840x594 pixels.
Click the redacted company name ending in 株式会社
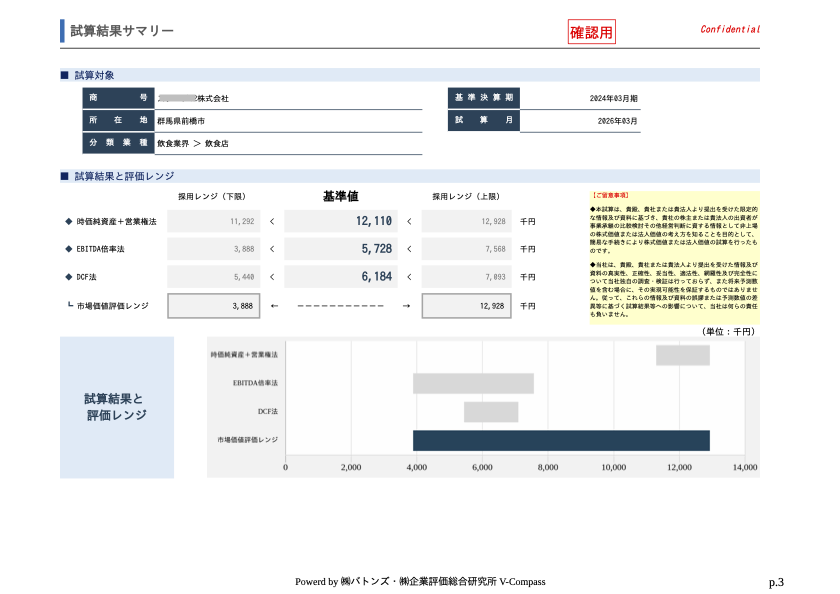(x=193, y=99)
